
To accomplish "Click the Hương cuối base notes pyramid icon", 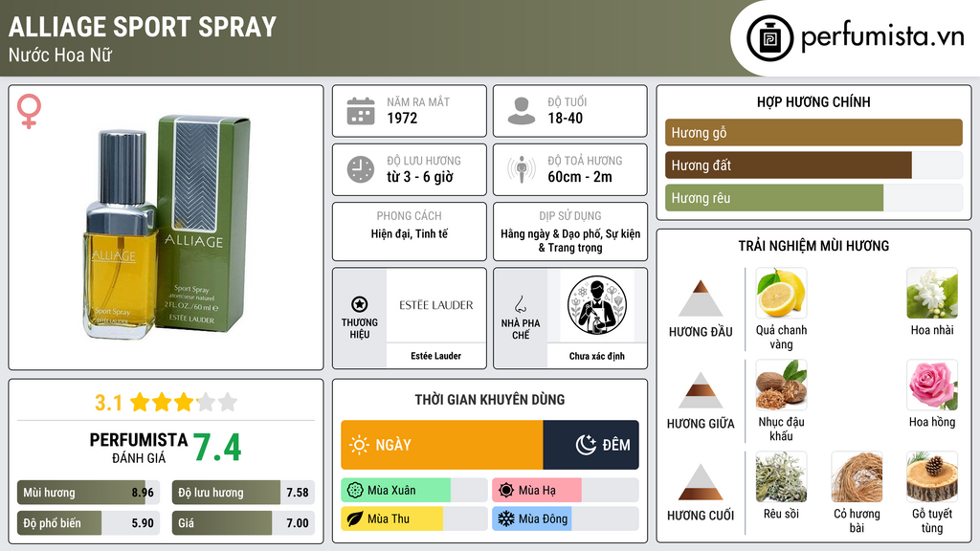I will click(701, 482).
